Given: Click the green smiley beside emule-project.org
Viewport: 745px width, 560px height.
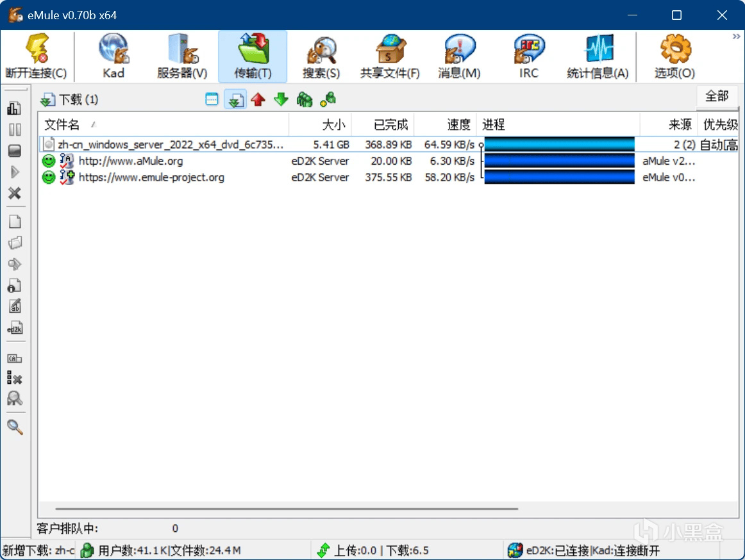Looking at the screenshot, I should [x=49, y=177].
